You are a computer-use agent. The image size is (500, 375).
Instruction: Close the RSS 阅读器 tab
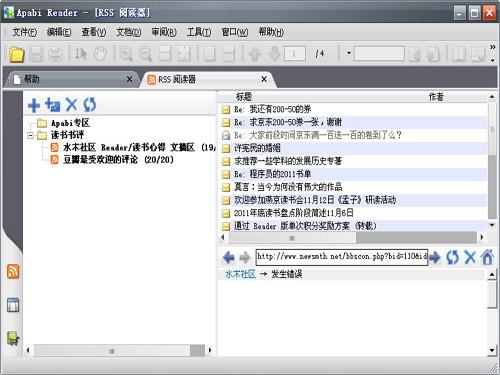[264, 79]
